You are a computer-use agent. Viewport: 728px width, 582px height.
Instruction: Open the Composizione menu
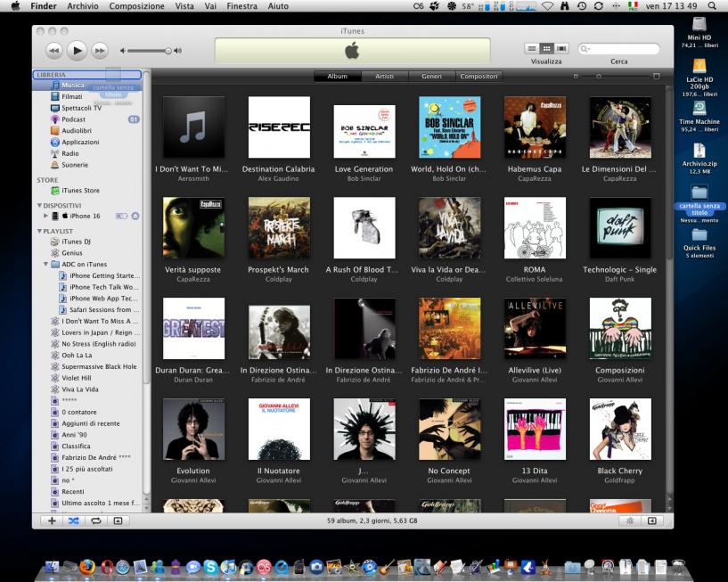point(136,6)
